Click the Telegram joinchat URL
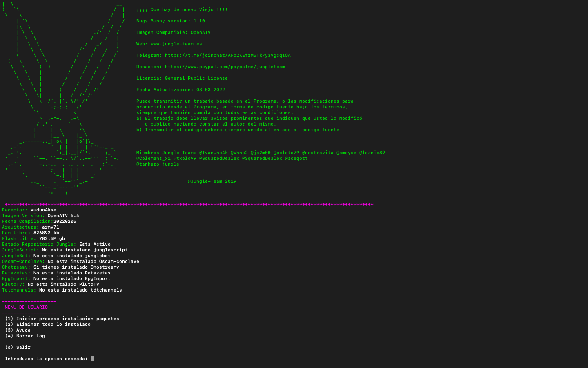 pos(227,55)
